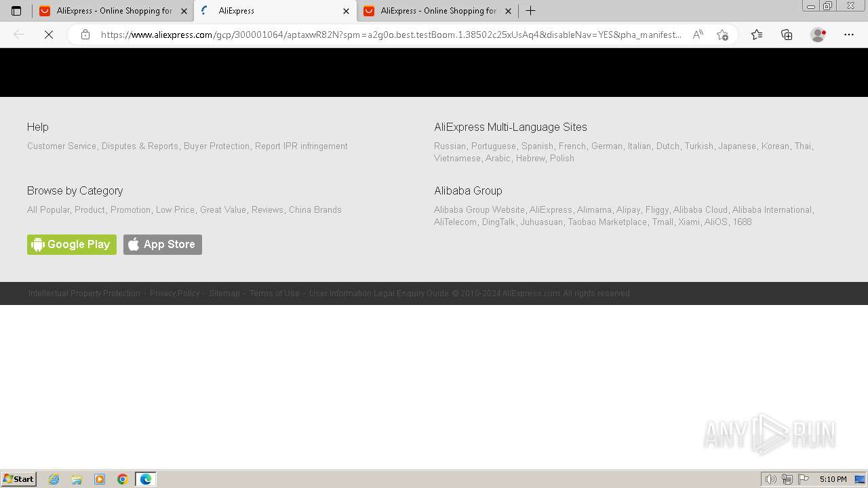The image size is (868, 488).
Task: Switch to French language site
Action: tap(572, 146)
